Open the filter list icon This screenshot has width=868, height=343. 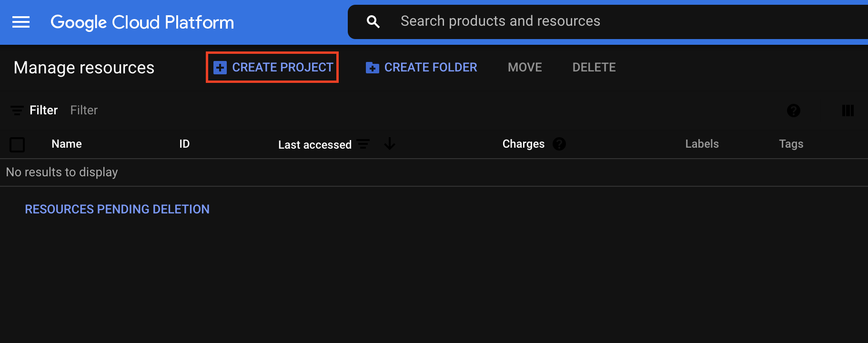17,111
